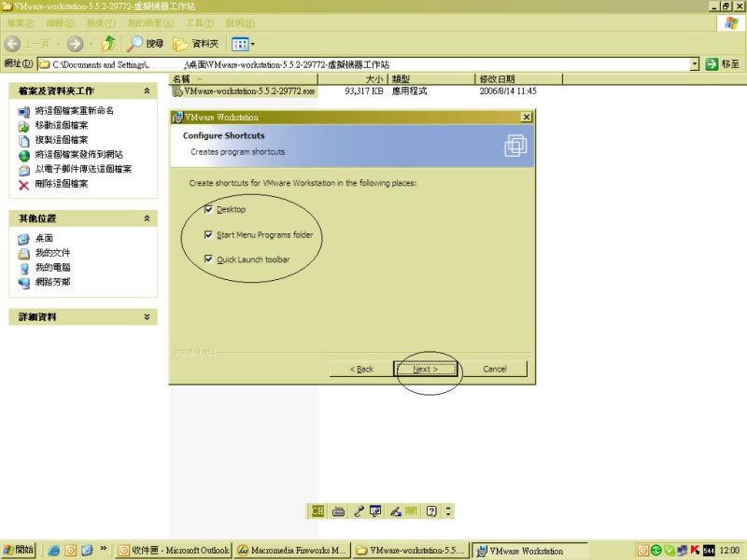Click the Delete this file (刪除這個檔案) link
Screen dimensions: 747x560
62,184
